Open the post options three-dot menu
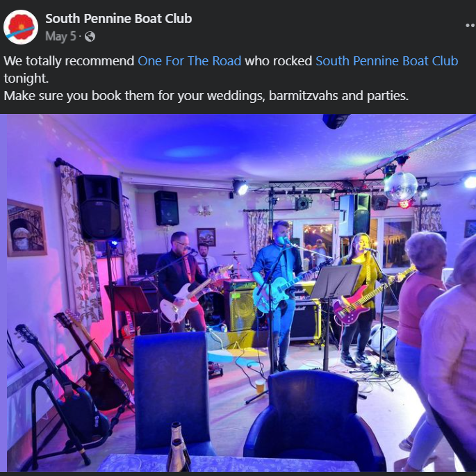Screen dimensions: 476x476 tap(471, 26)
